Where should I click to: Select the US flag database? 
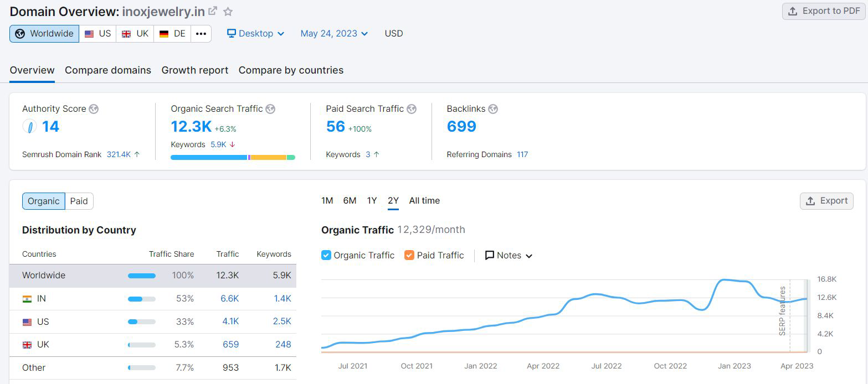(x=97, y=34)
